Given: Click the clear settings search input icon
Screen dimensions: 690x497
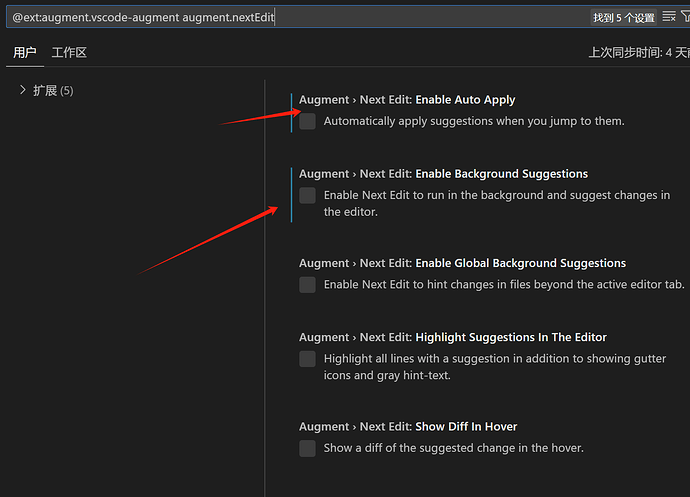Looking at the screenshot, I should [x=669, y=17].
